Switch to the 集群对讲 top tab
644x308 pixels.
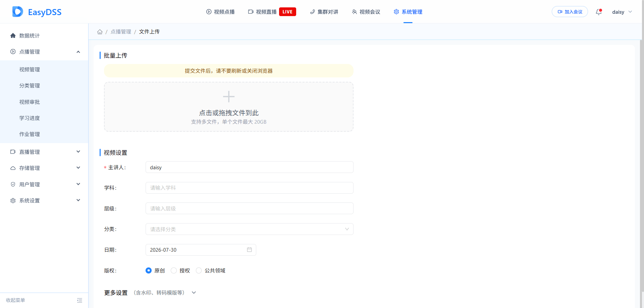coord(324,12)
